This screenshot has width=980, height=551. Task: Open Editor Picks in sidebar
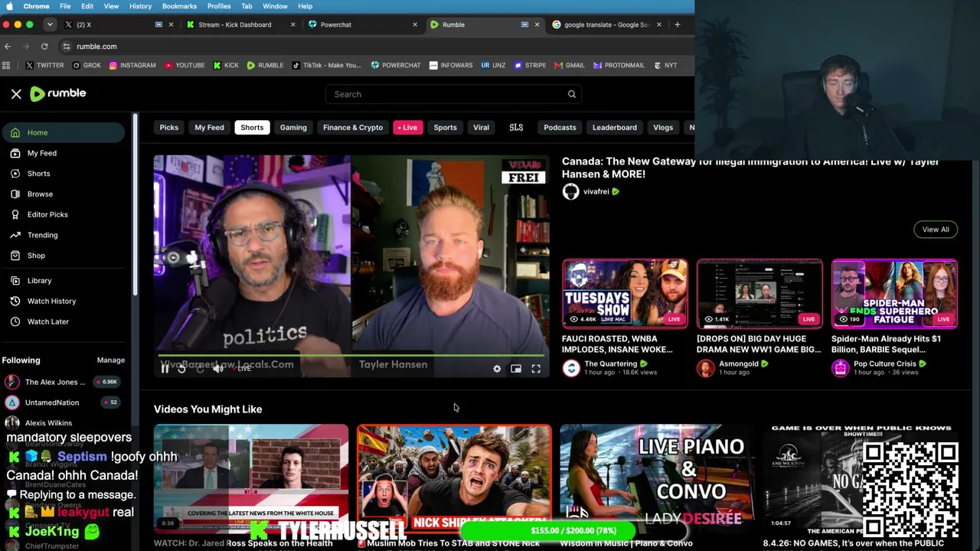pos(63,214)
